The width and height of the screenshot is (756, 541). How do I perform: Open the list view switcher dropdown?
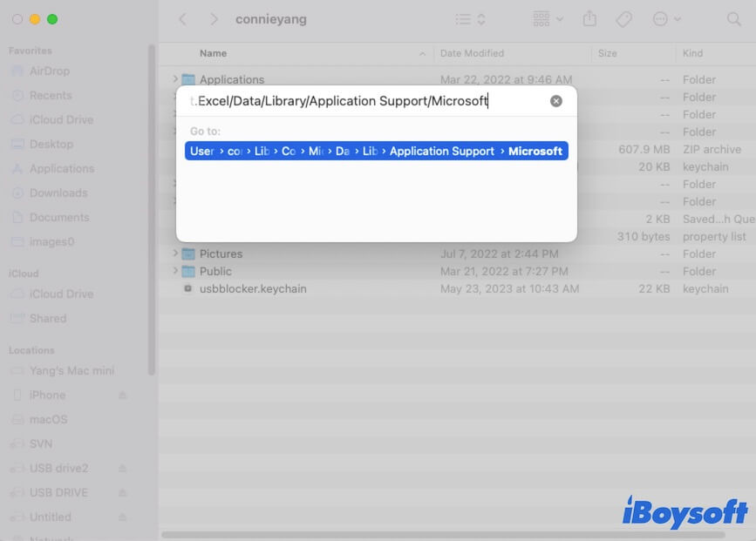pyautogui.click(x=470, y=19)
